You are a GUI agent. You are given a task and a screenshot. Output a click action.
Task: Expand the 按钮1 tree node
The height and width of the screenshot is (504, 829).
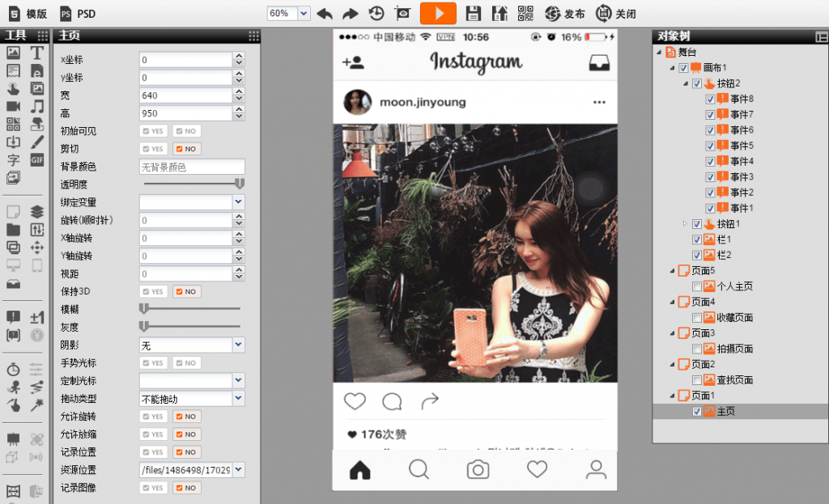pos(685,223)
